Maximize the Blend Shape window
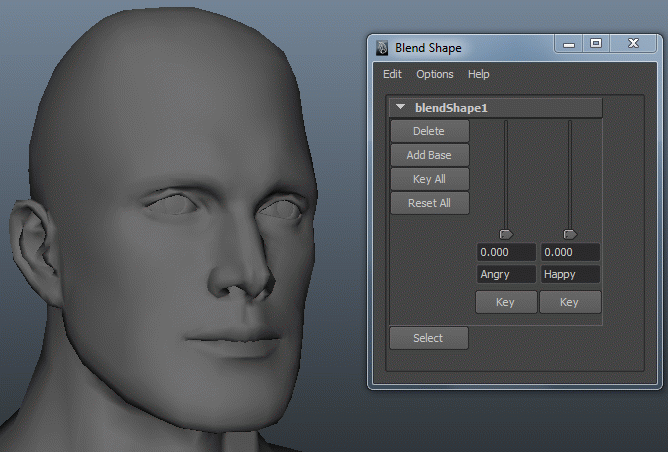 596,44
